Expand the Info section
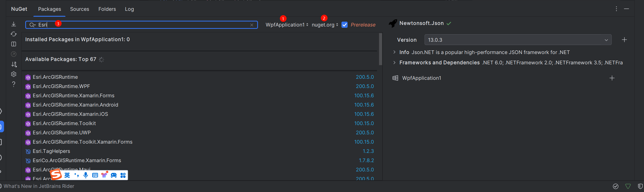Image resolution: width=644 pixels, height=192 pixels. pyautogui.click(x=394, y=52)
